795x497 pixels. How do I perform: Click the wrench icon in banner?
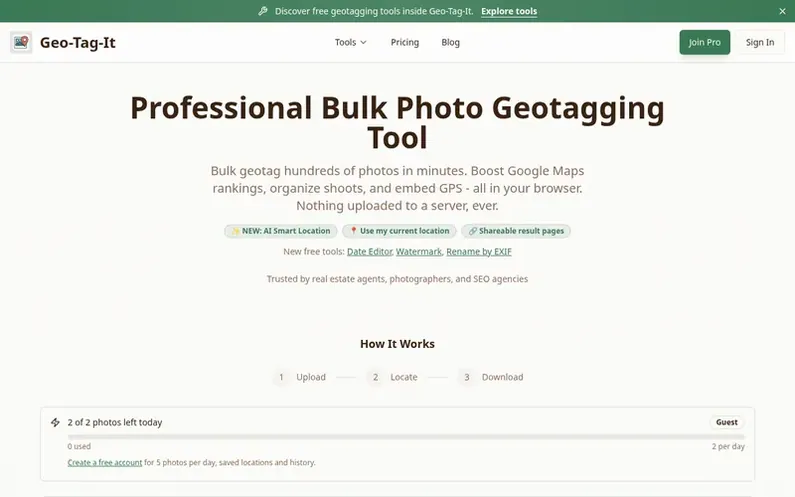(x=263, y=11)
